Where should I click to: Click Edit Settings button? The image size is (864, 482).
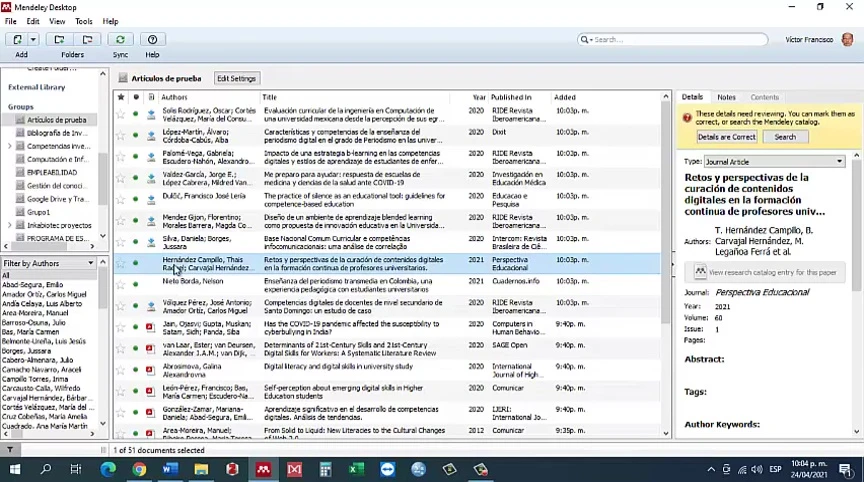[236, 79]
